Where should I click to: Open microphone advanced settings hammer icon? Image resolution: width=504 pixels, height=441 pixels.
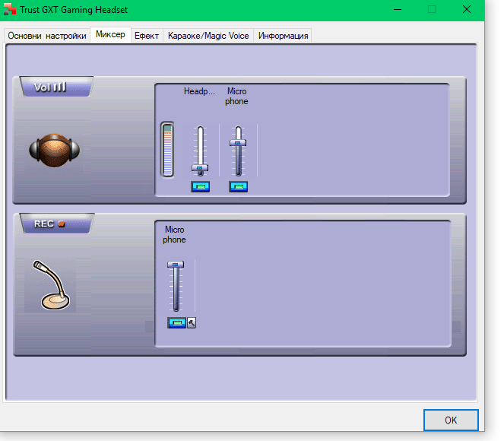[x=192, y=322]
